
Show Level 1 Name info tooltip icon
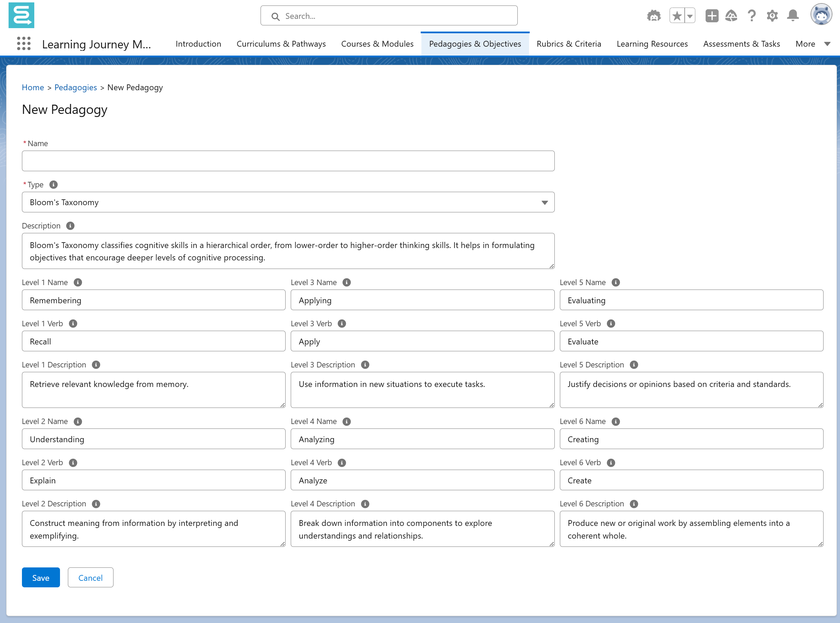77,282
